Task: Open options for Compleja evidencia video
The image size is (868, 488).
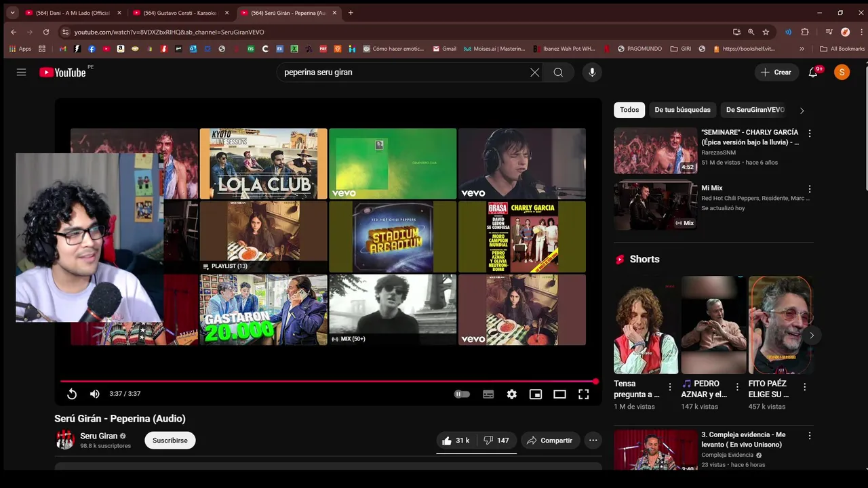Action: (x=809, y=436)
